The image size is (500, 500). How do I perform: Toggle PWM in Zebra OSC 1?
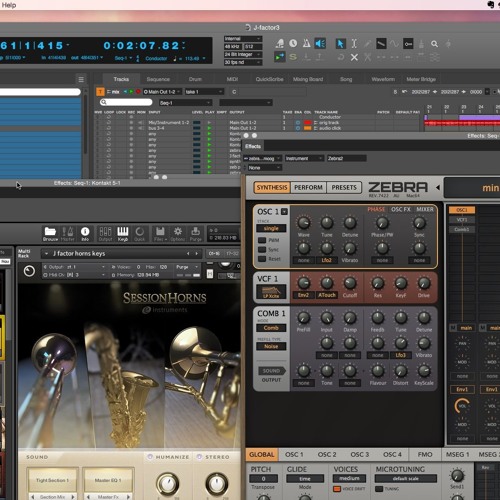coord(262,240)
